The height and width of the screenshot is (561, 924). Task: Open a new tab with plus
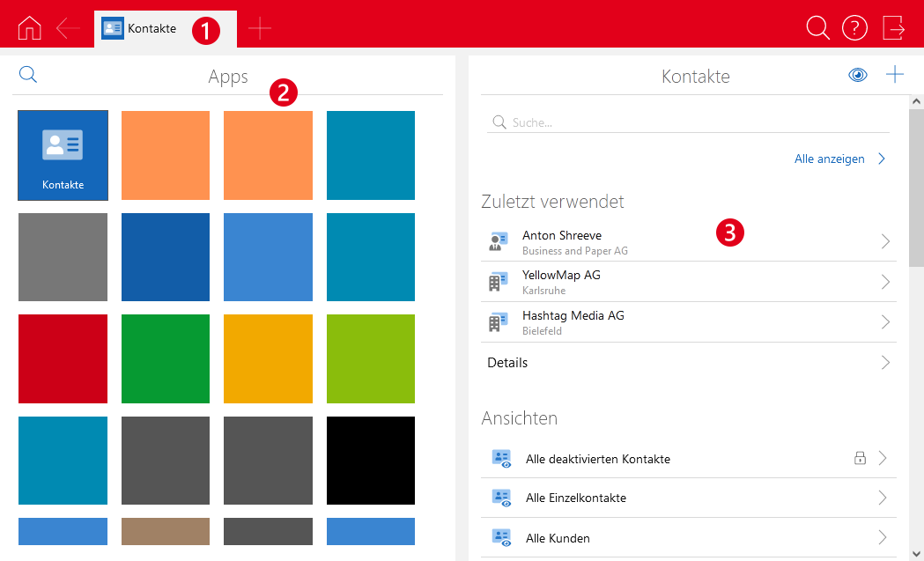260,28
